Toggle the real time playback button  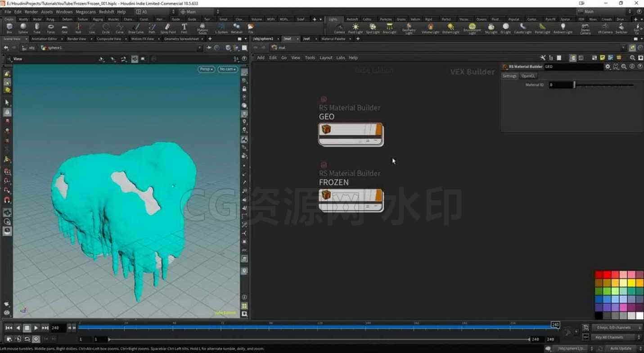point(36,339)
